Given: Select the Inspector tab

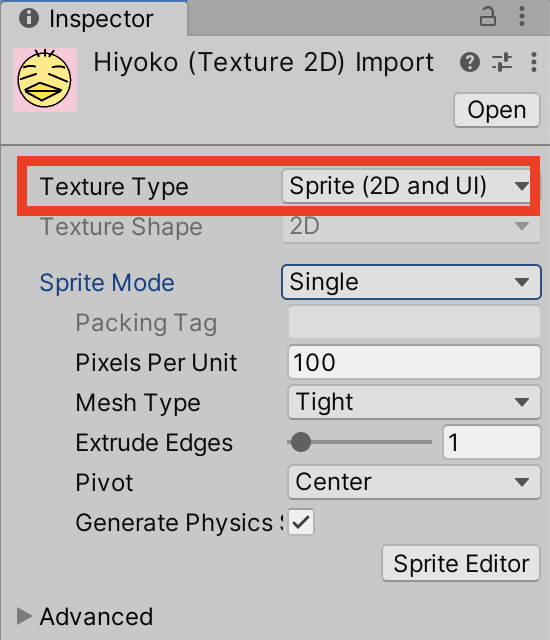Looking at the screenshot, I should (94, 19).
